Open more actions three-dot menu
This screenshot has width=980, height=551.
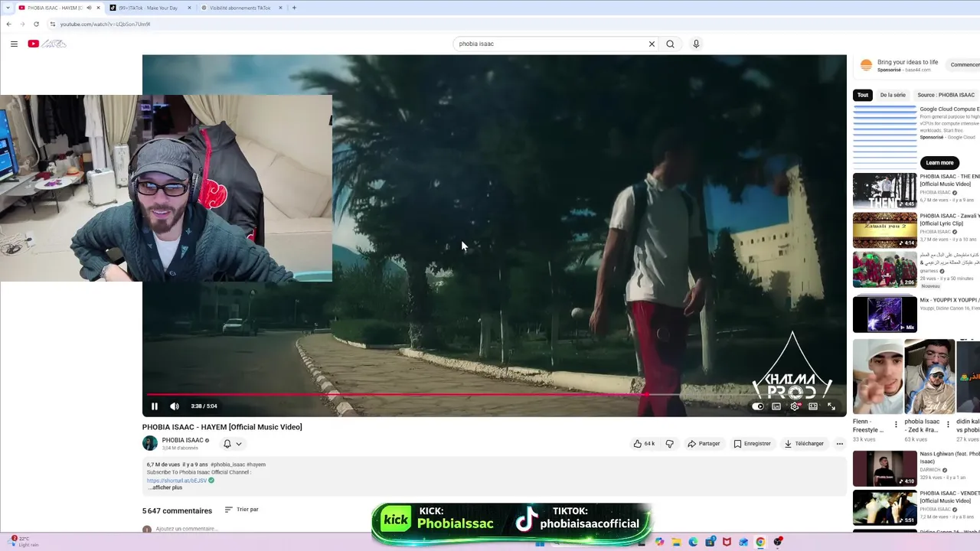839,444
